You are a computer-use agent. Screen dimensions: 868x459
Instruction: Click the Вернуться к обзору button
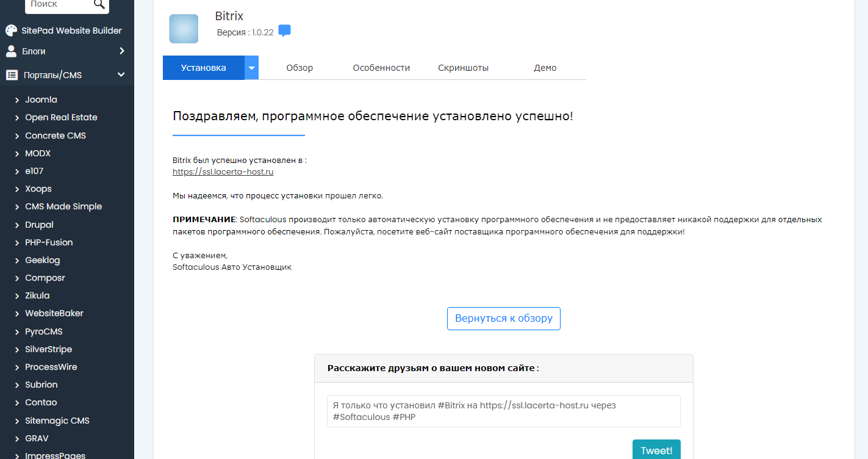click(x=504, y=319)
